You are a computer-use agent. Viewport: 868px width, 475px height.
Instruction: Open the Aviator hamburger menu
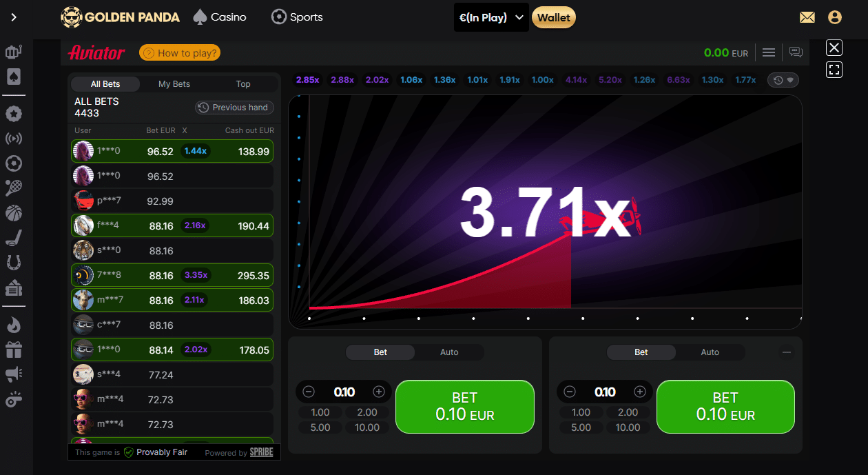pos(769,52)
